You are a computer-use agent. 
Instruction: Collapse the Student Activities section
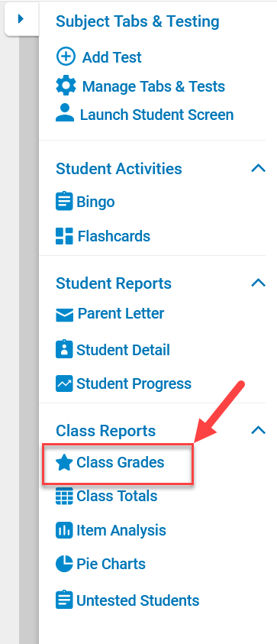click(x=258, y=168)
